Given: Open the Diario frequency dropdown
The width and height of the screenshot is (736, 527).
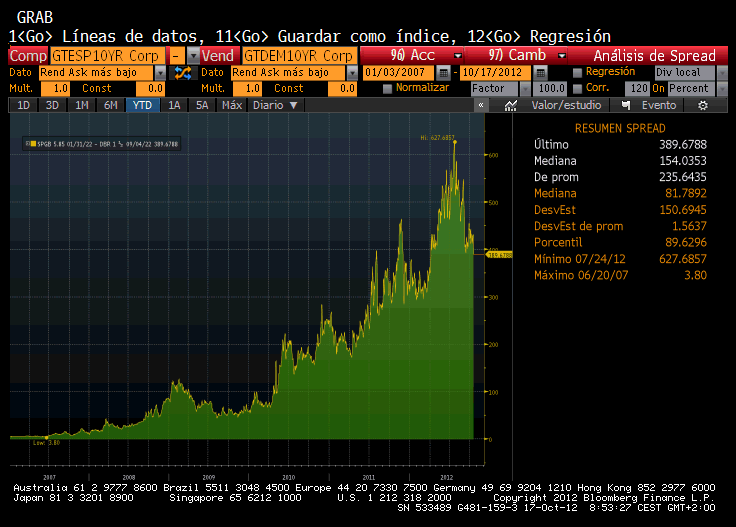Looking at the screenshot, I should click(275, 105).
